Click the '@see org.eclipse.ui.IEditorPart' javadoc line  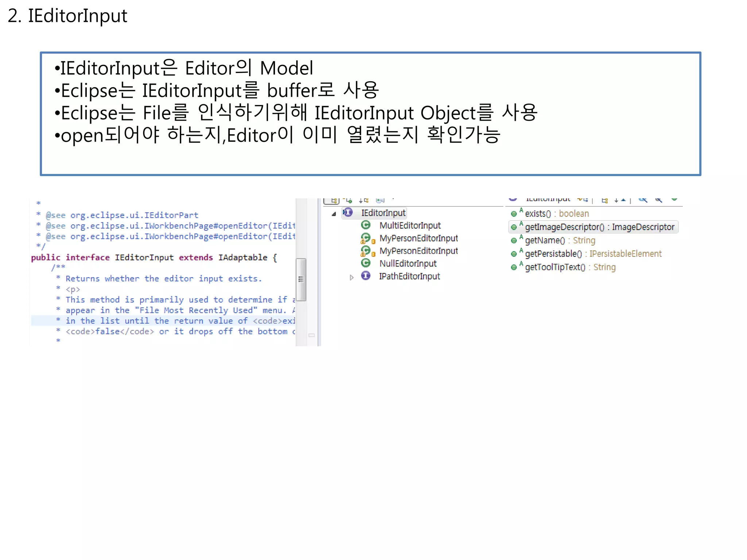click(x=117, y=215)
